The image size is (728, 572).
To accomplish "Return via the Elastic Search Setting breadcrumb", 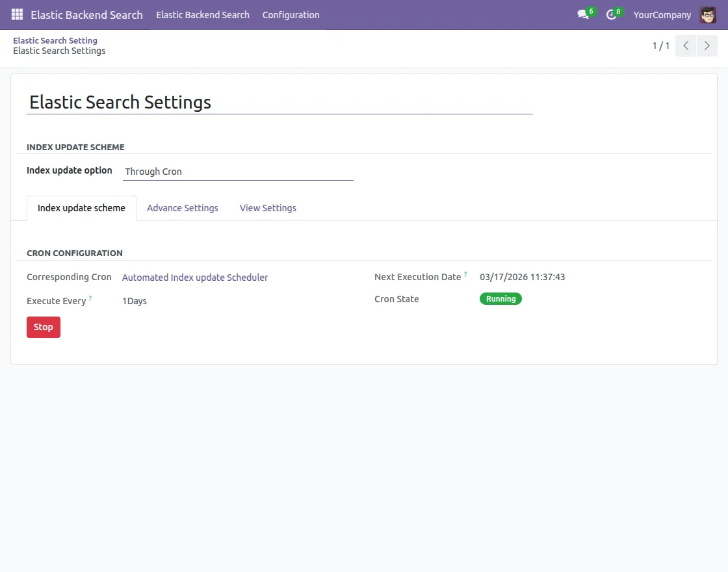I will pyautogui.click(x=55, y=40).
